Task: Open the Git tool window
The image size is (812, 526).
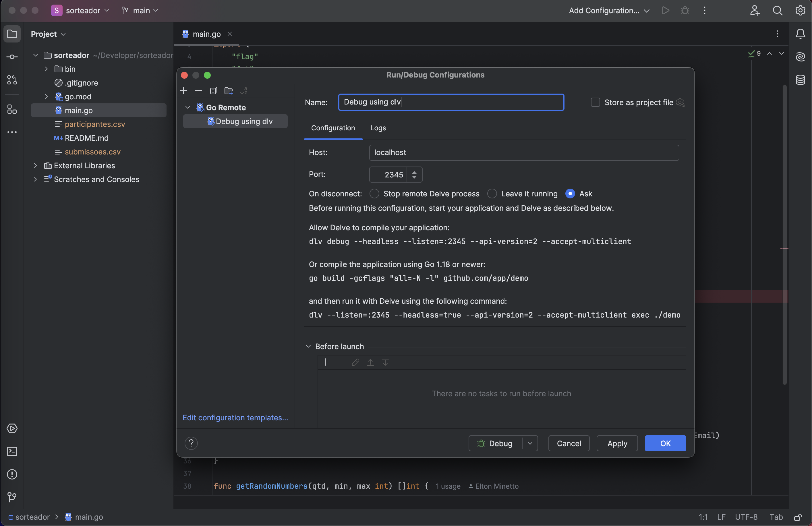Action: (x=12, y=497)
